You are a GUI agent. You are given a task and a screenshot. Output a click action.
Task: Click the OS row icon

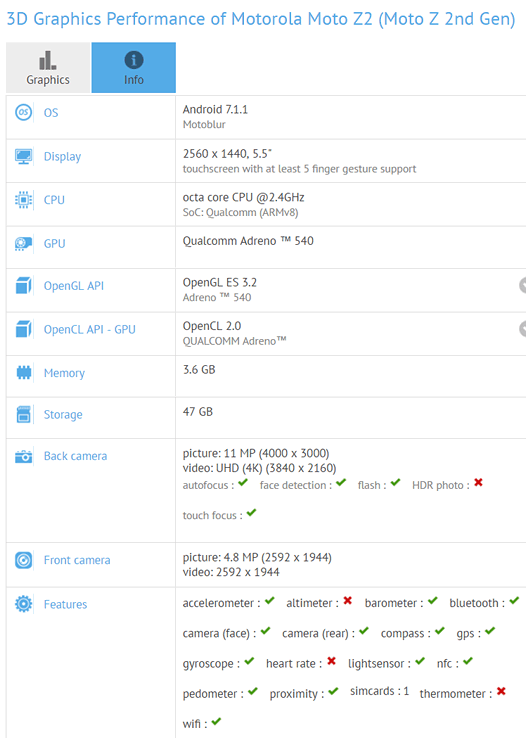click(x=24, y=112)
